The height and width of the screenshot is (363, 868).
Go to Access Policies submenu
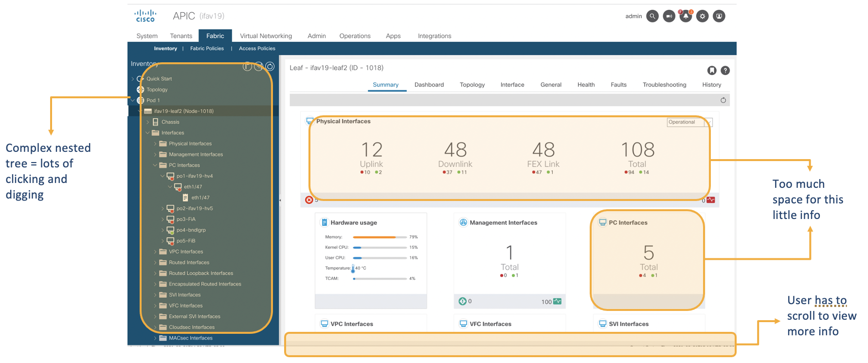[257, 49]
